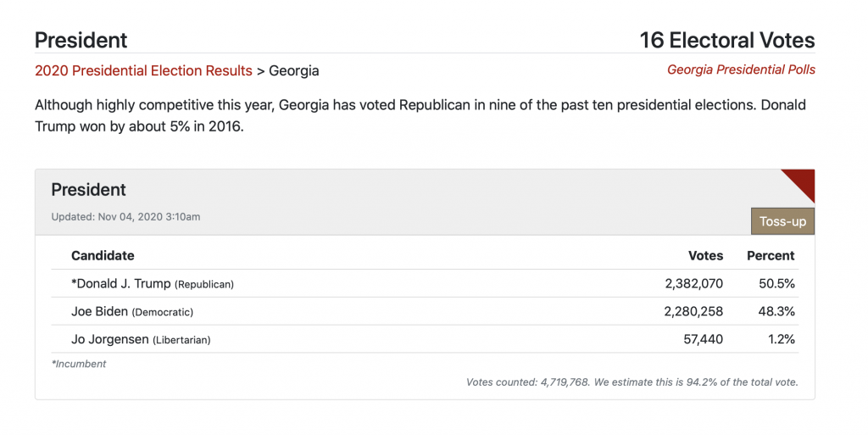Open Georgia Presidential Polls link

[741, 70]
